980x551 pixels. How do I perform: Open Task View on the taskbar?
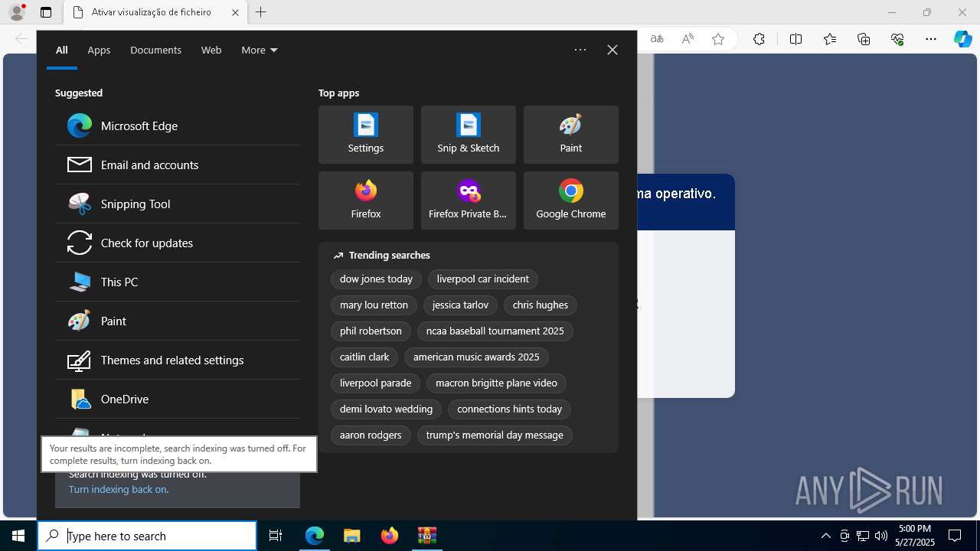pos(276,536)
